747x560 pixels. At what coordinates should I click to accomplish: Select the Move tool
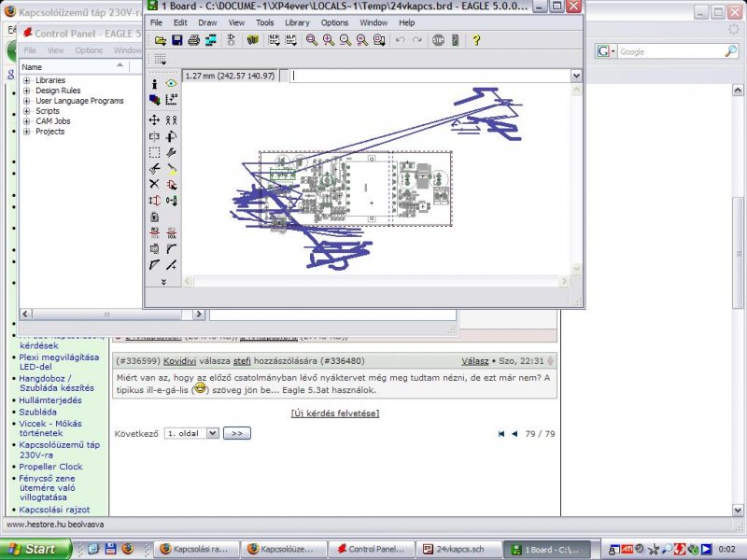point(154,120)
